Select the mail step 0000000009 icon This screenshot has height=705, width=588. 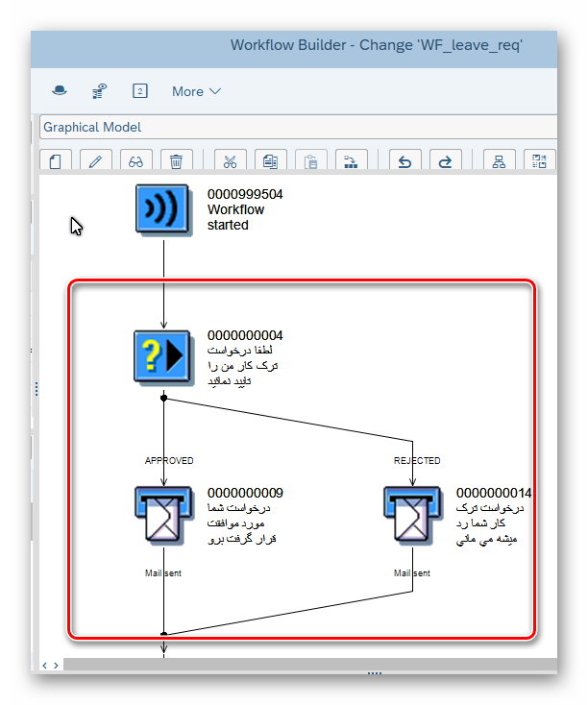(x=162, y=516)
